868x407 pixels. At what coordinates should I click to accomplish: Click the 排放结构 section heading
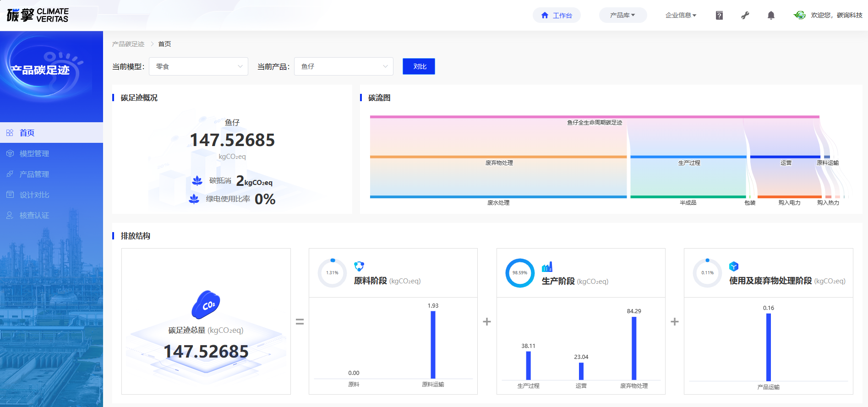[135, 236]
